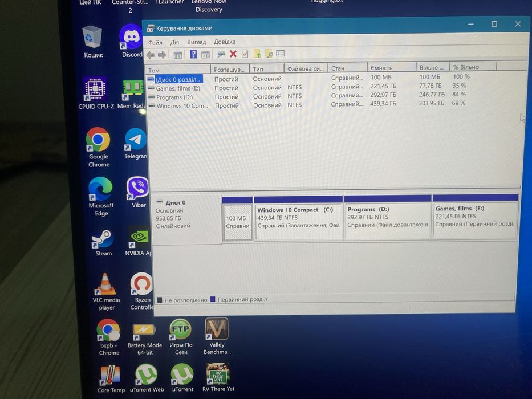Viewport: 532px width, 399px height.
Task: Click the 69 % free value
Action: point(458,103)
